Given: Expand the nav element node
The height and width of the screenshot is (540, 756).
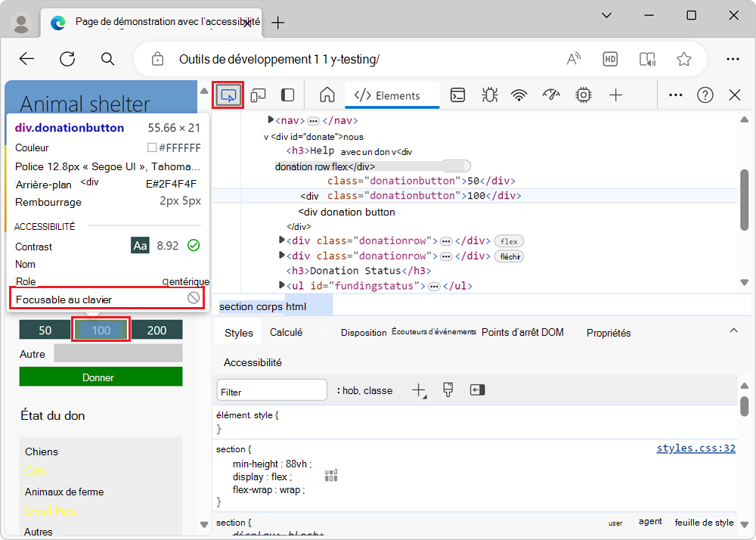Looking at the screenshot, I should click(271, 120).
